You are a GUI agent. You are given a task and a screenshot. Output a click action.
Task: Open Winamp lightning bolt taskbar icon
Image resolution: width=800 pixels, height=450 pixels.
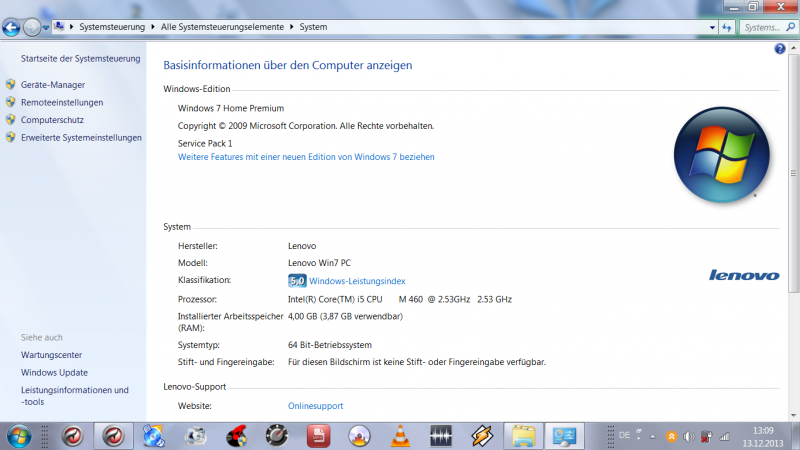tap(482, 437)
